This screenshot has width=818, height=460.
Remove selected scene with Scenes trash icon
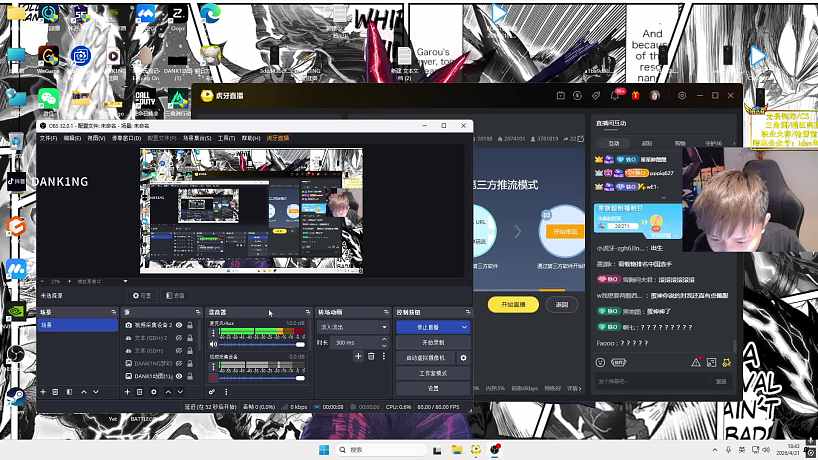(x=55, y=392)
